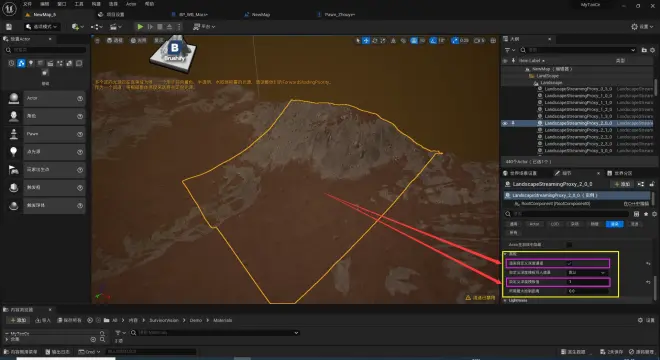Select LandscapeStreamingProxy_3_0_0 in Outliner
The width and height of the screenshot is (660, 360).
pyautogui.click(x=578, y=151)
